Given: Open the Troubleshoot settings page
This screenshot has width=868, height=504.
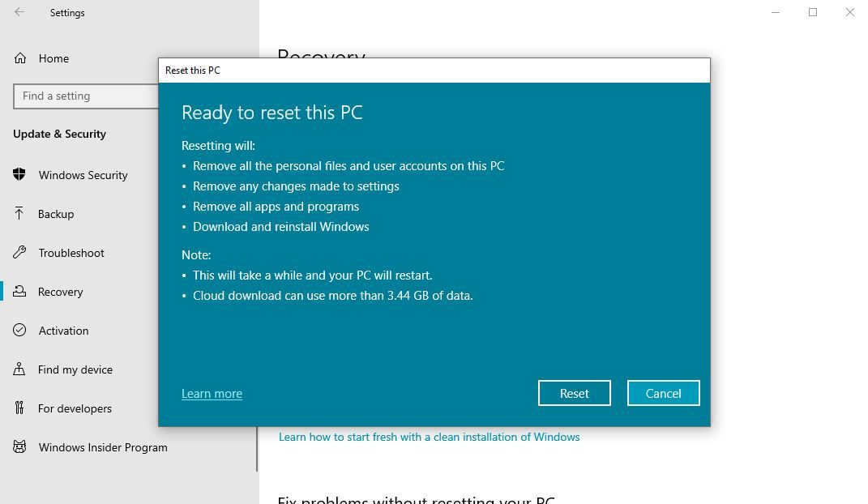Looking at the screenshot, I should click(x=71, y=253).
